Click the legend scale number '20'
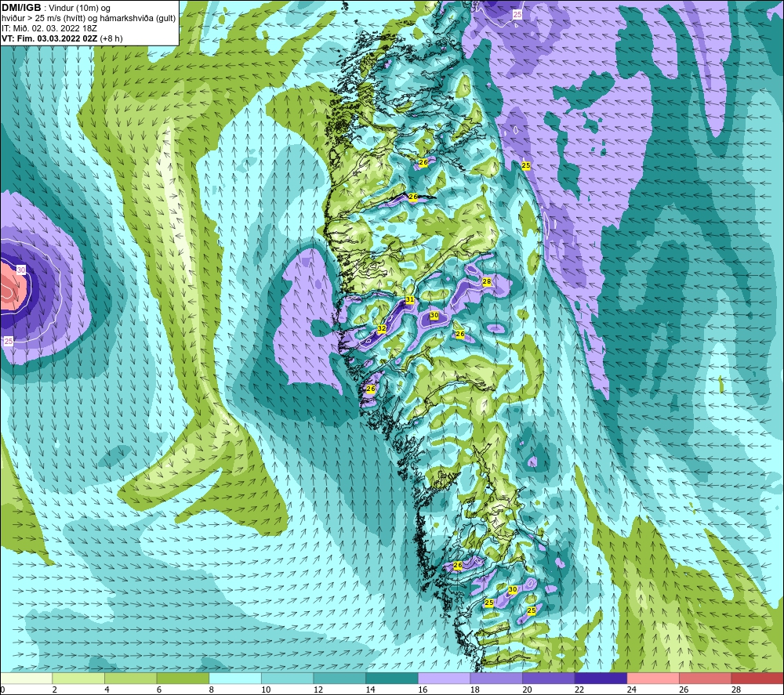Image resolution: width=784 pixels, height=695 pixels. pos(527,690)
